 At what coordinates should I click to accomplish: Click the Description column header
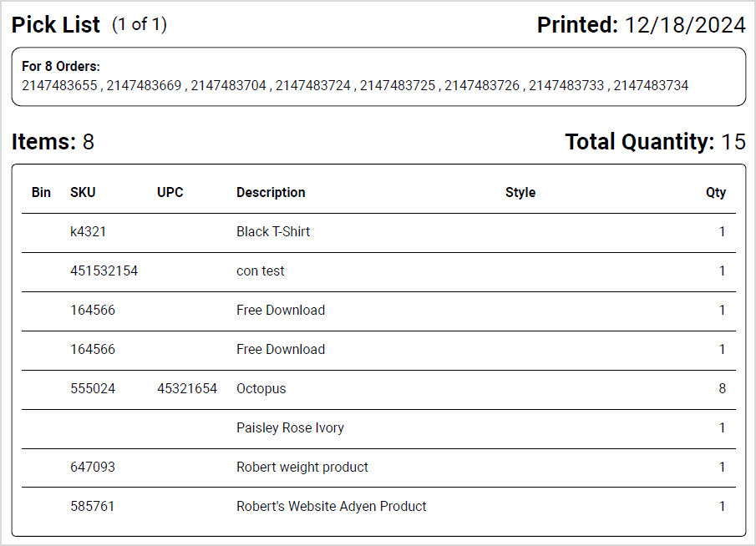click(271, 192)
